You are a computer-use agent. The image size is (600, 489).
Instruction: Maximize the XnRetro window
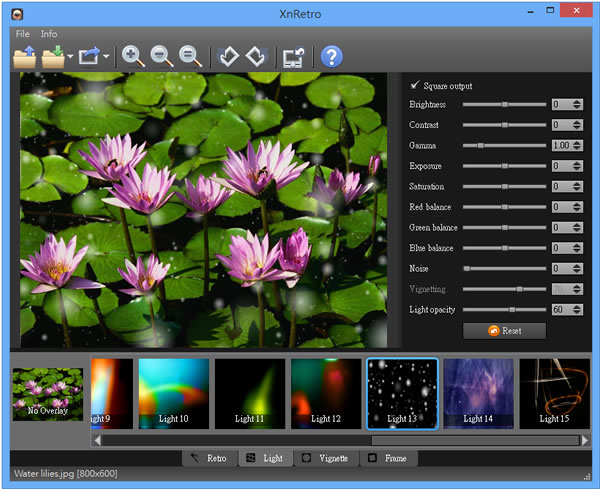550,10
